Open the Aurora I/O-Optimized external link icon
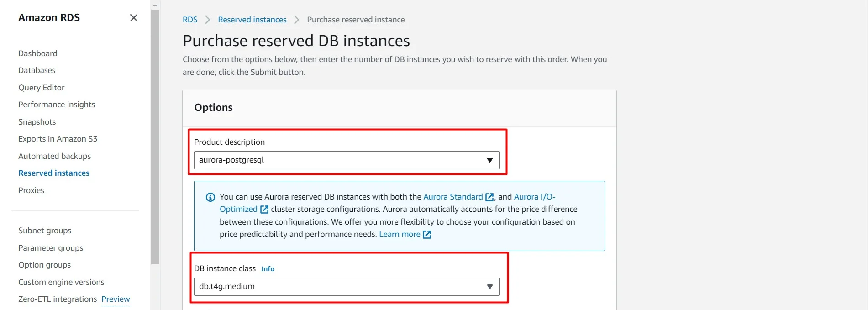This screenshot has width=868, height=310. (x=264, y=210)
